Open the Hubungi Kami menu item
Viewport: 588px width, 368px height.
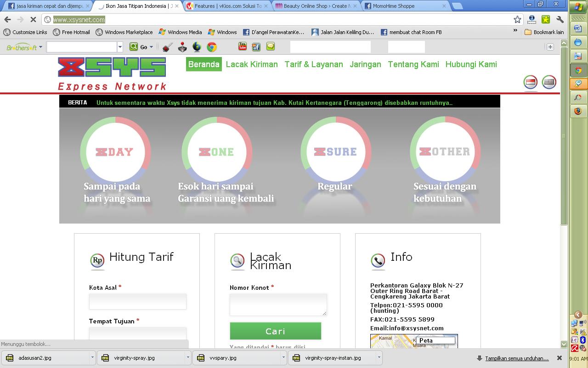(x=471, y=64)
